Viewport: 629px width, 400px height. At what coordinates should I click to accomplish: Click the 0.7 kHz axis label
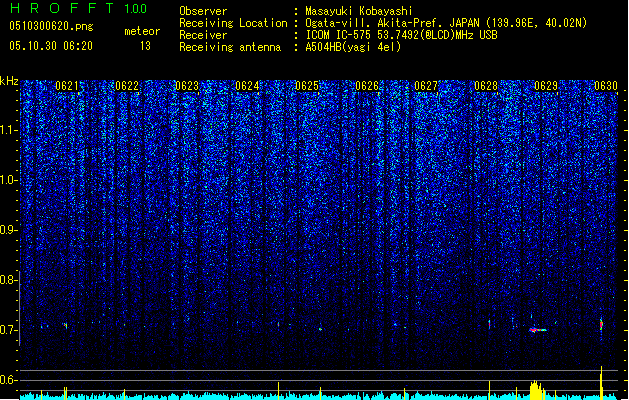pos(9,330)
